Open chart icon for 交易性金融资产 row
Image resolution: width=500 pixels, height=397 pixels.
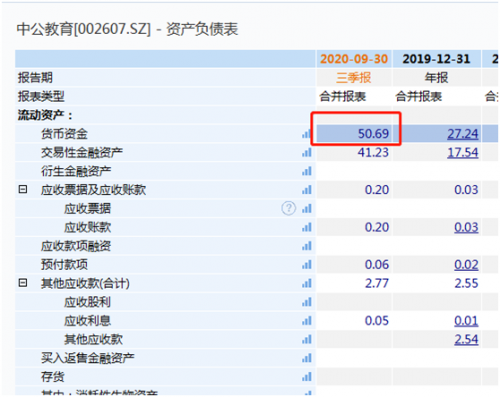307,153
